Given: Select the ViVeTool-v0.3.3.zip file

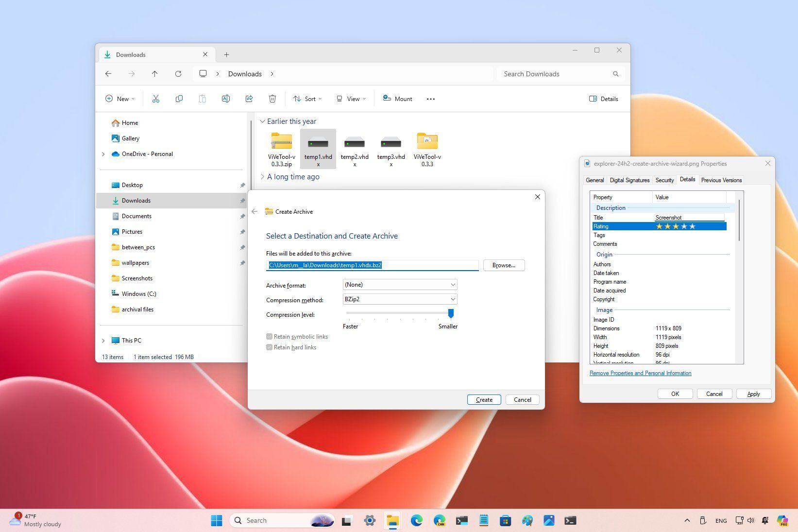Looking at the screenshot, I should [282, 149].
